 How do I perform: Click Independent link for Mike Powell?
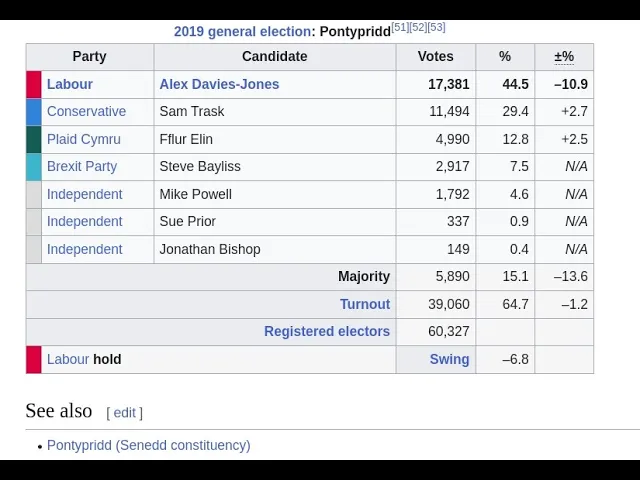coord(84,194)
